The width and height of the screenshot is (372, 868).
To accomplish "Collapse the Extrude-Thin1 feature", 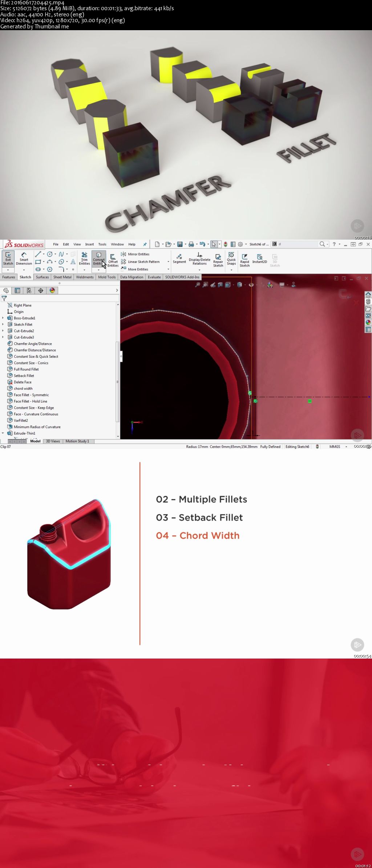I will click(3, 433).
